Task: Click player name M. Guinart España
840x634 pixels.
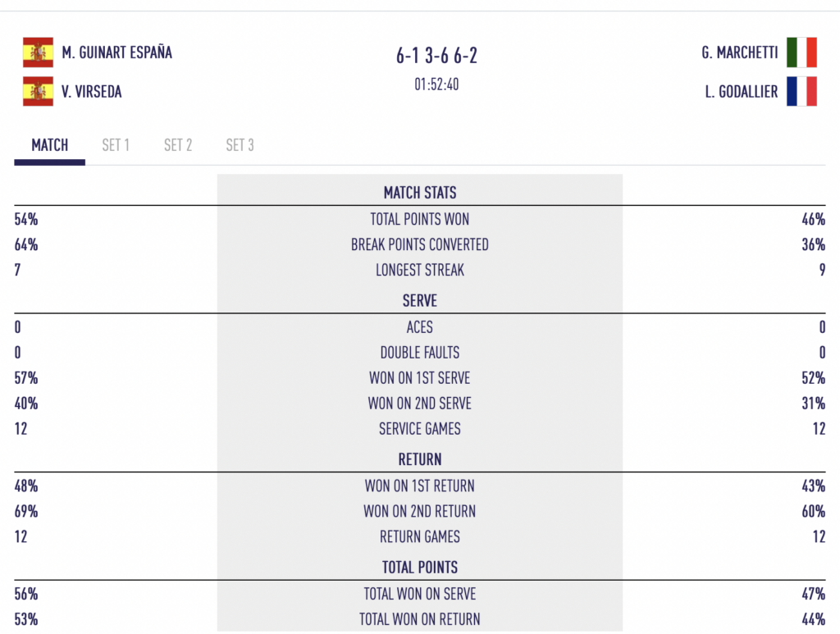Action: coord(116,52)
